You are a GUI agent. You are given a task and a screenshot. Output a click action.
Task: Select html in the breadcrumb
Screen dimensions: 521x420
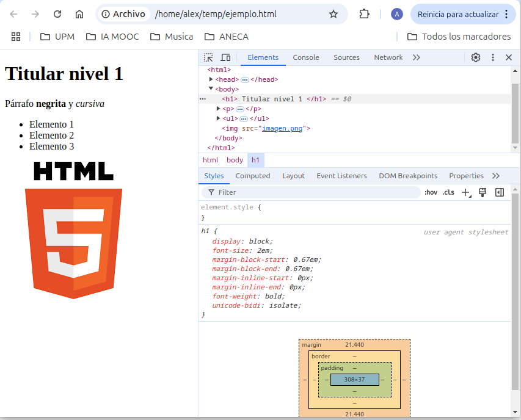point(210,160)
